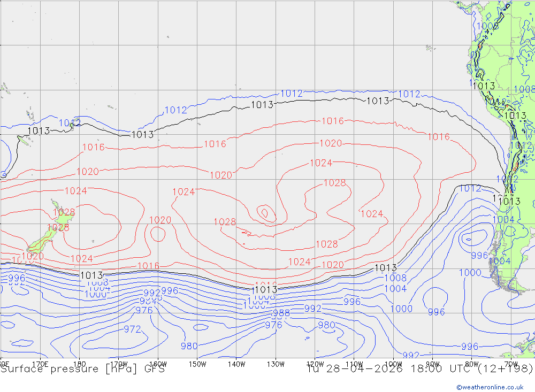Click the weatheronline.co.uk copyright watermark
The image size is (535, 392).
[x=490, y=387]
